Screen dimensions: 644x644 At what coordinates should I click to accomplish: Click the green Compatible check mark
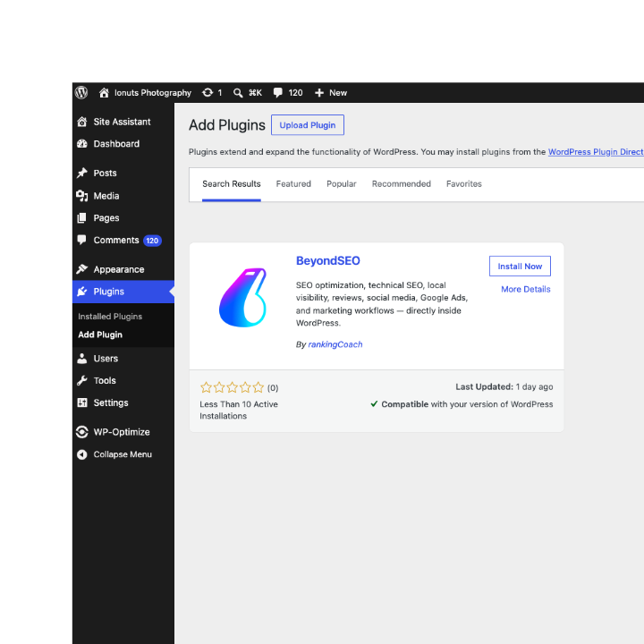[x=374, y=403]
